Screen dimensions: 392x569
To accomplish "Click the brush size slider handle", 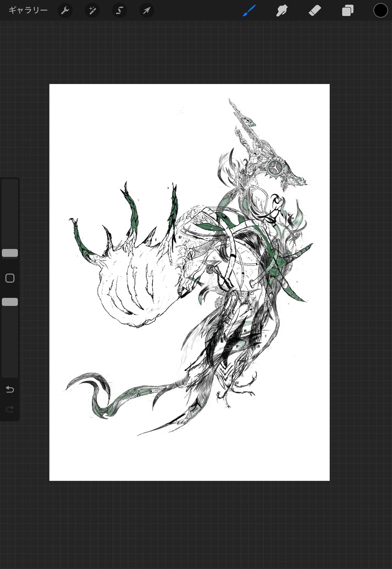I will pyautogui.click(x=10, y=253).
